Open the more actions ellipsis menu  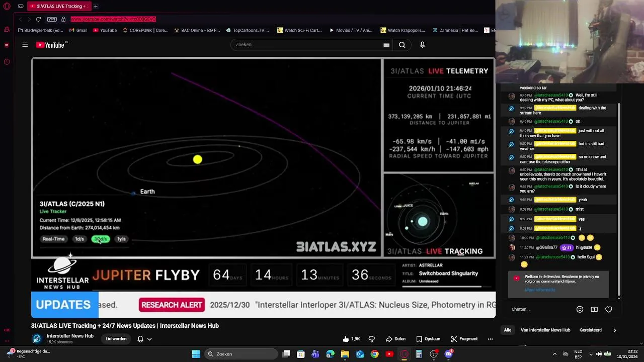click(490, 339)
